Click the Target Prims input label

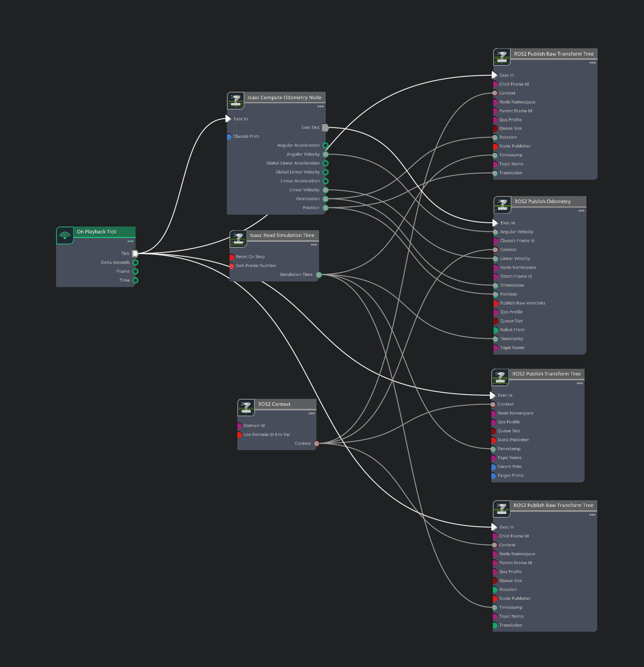[510, 475]
